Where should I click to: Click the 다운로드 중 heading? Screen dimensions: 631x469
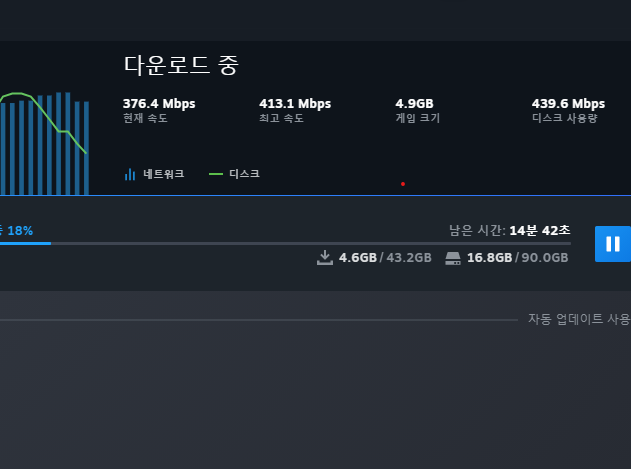[181, 66]
